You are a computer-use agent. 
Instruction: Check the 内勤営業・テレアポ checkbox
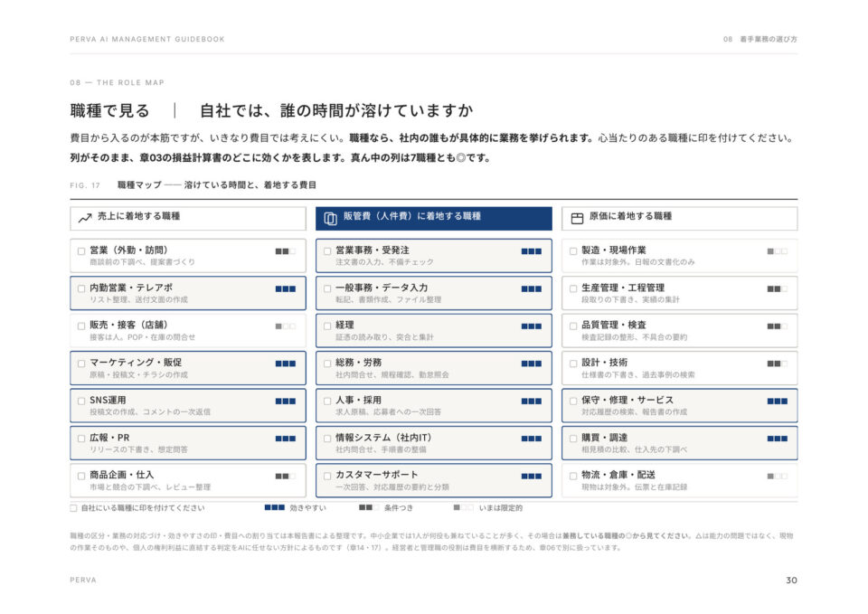pos(81,289)
